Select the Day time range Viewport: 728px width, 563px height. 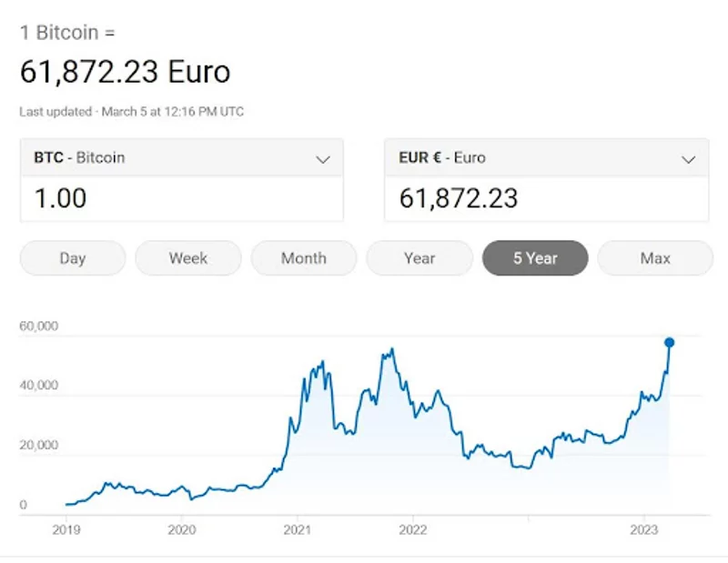[x=72, y=258]
